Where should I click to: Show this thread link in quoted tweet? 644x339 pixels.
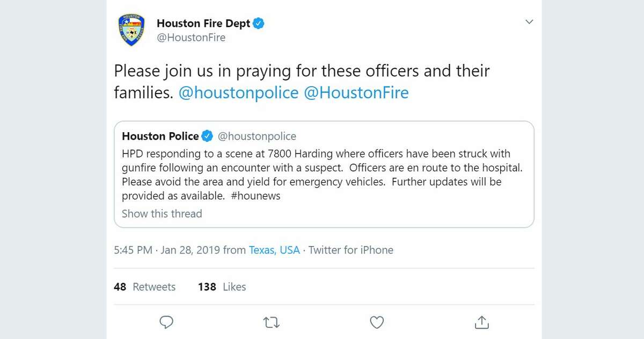tap(162, 213)
